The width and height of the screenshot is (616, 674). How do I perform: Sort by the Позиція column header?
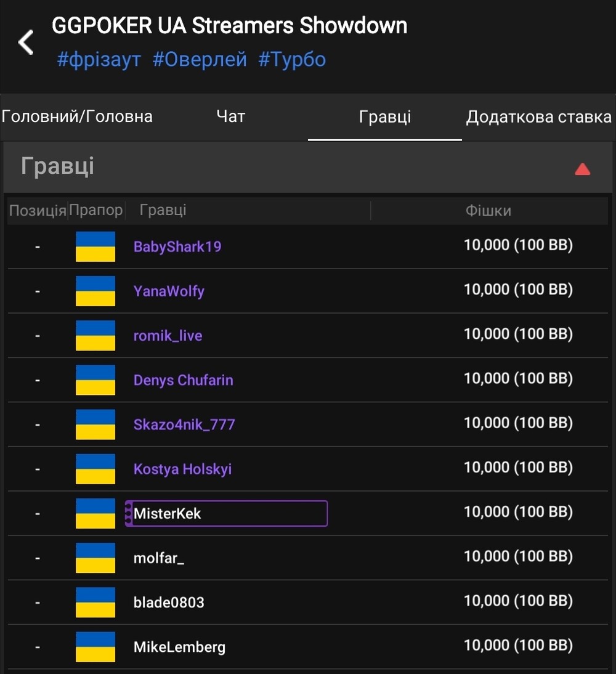click(x=37, y=211)
